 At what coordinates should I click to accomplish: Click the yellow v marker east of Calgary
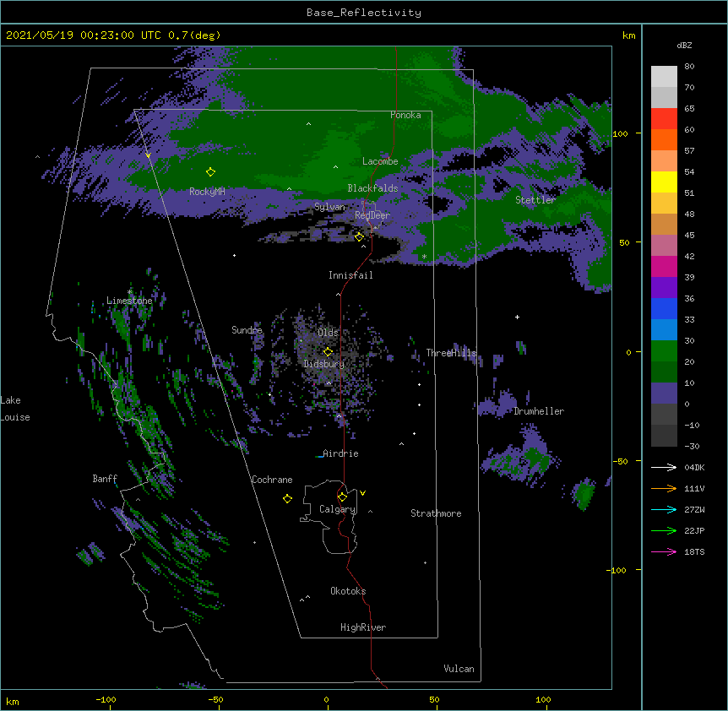[x=362, y=493]
